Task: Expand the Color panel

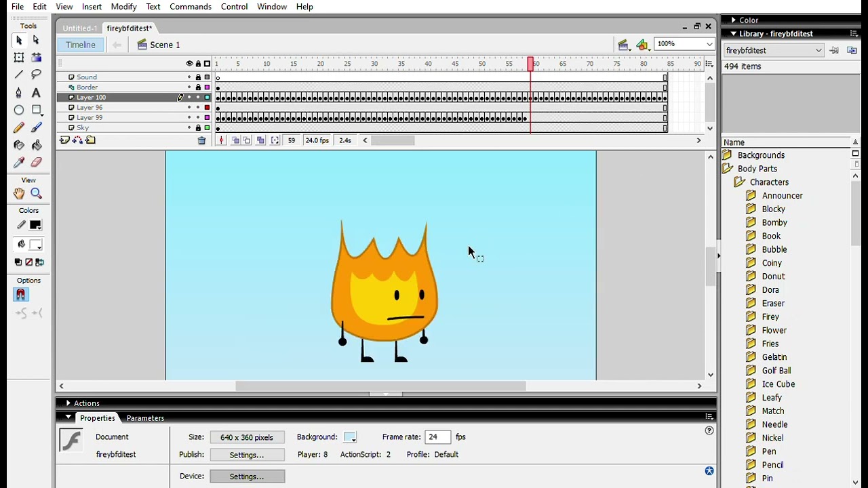Action: tap(733, 20)
